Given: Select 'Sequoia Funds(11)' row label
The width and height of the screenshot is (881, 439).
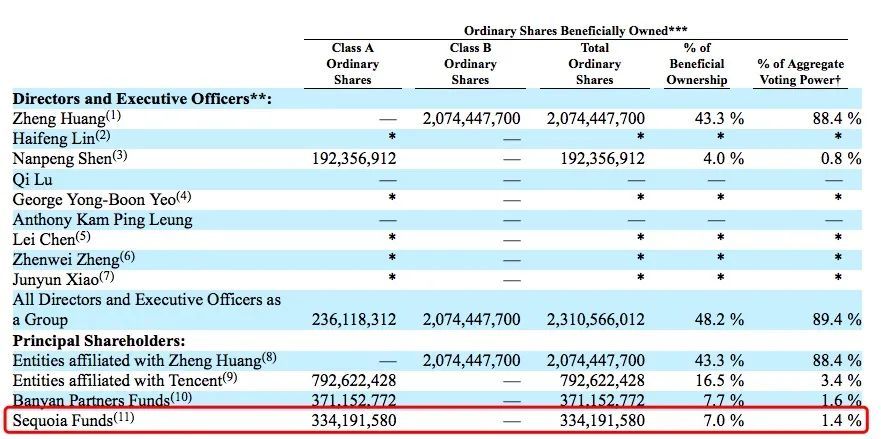Looking at the screenshot, I should pyautogui.click(x=74, y=420).
